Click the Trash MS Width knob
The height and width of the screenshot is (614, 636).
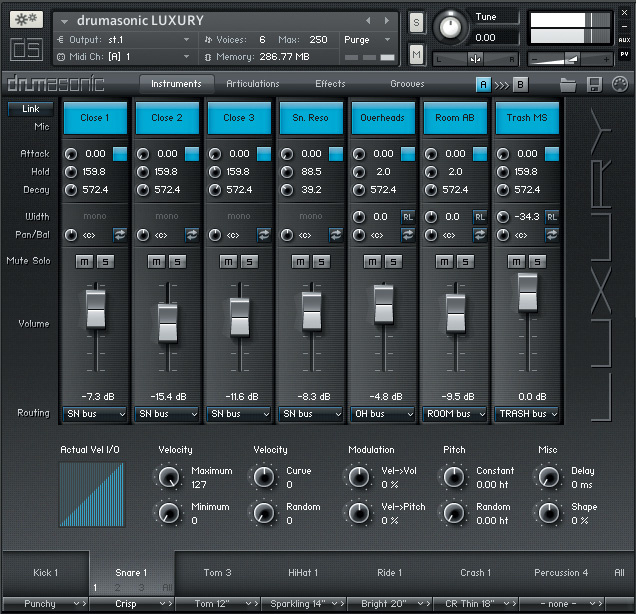(503, 217)
